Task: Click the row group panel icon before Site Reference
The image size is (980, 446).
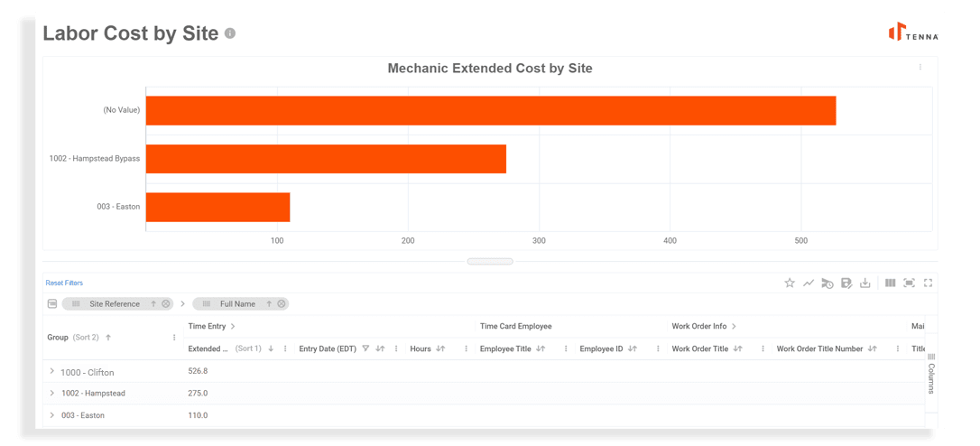Action: (x=52, y=303)
